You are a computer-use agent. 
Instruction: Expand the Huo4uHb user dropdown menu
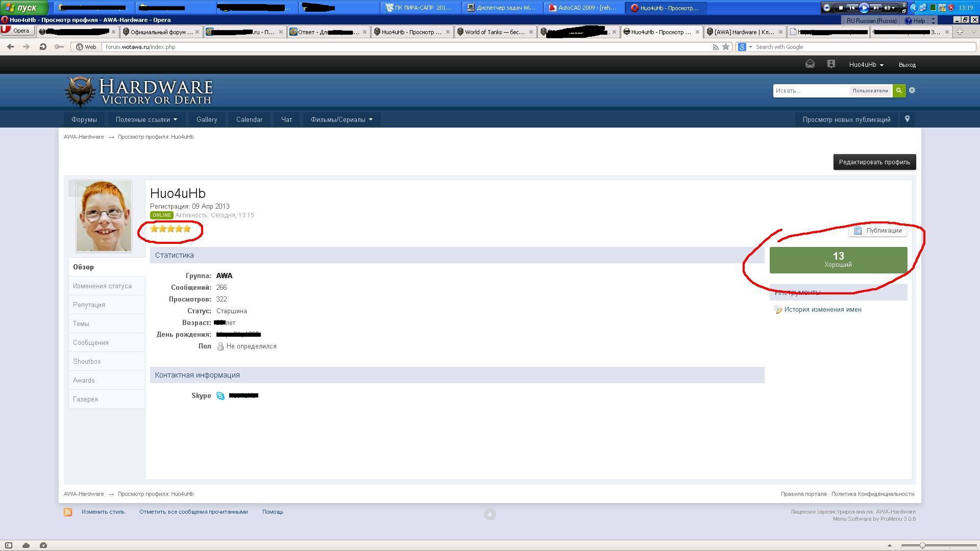pyautogui.click(x=866, y=65)
